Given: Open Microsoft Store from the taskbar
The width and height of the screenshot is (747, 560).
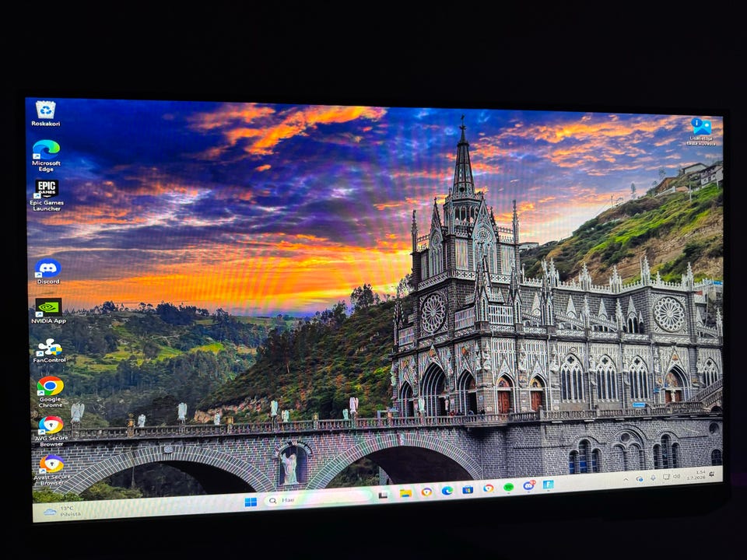Looking at the screenshot, I should pos(468,489).
